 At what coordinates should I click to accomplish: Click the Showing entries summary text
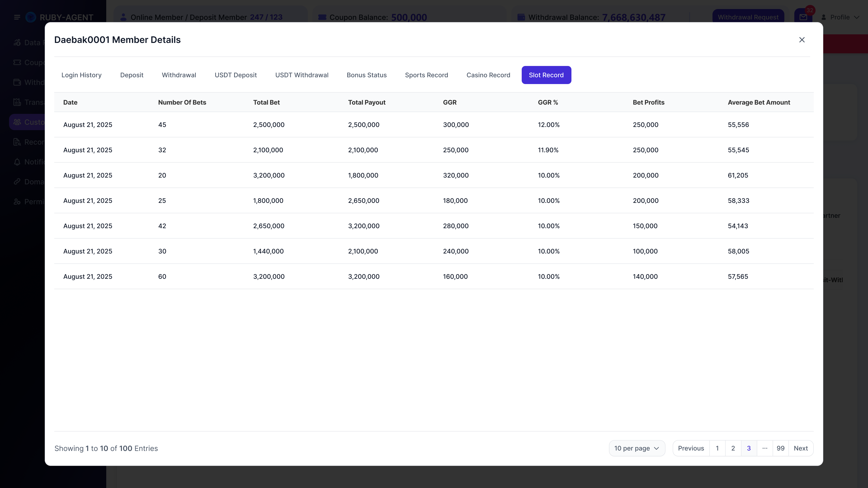click(106, 448)
